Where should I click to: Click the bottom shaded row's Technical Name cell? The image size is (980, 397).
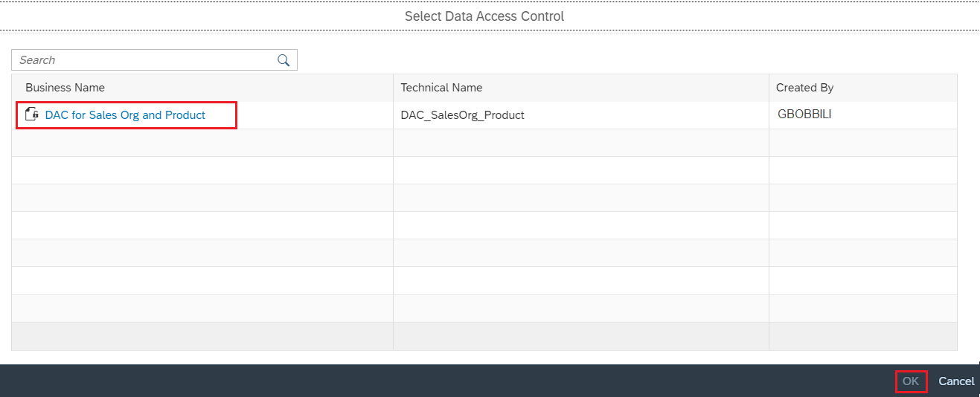(580, 336)
